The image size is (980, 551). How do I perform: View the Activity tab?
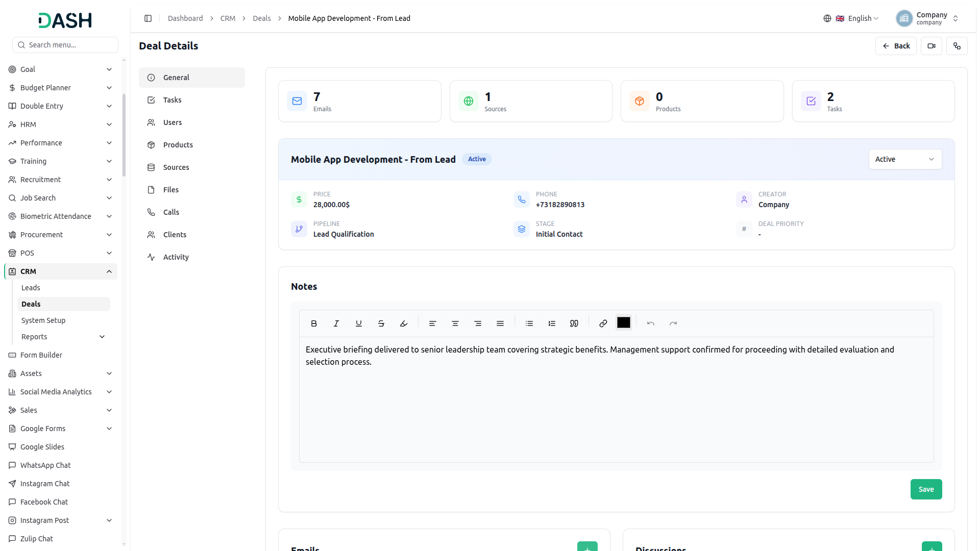click(192, 257)
